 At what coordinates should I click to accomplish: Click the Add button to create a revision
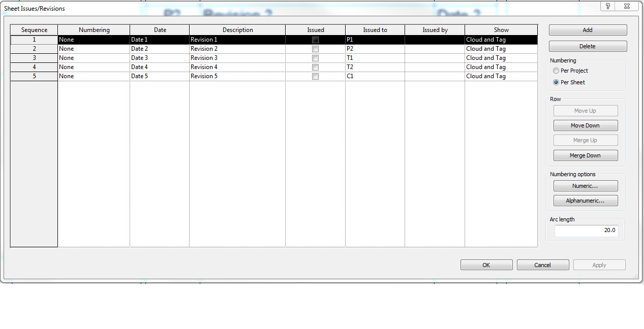(x=587, y=29)
